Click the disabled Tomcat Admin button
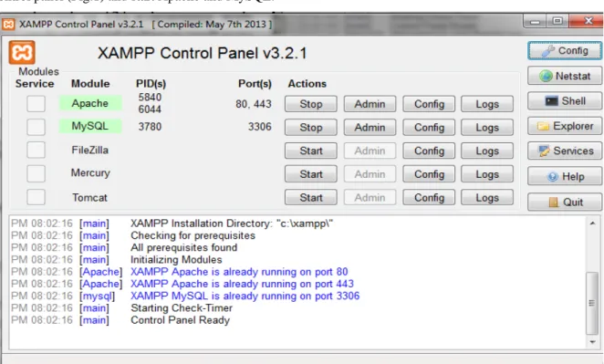The width and height of the screenshot is (604, 364). tap(370, 198)
